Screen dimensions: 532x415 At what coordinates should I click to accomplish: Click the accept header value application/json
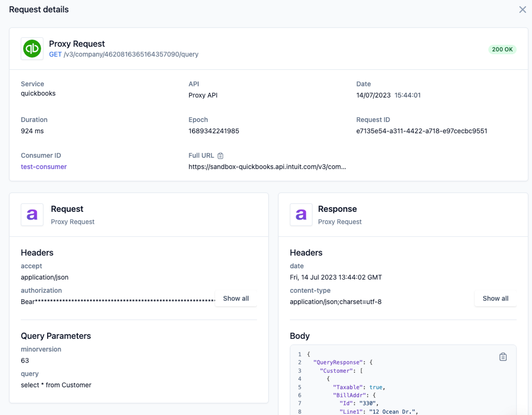[x=45, y=277]
